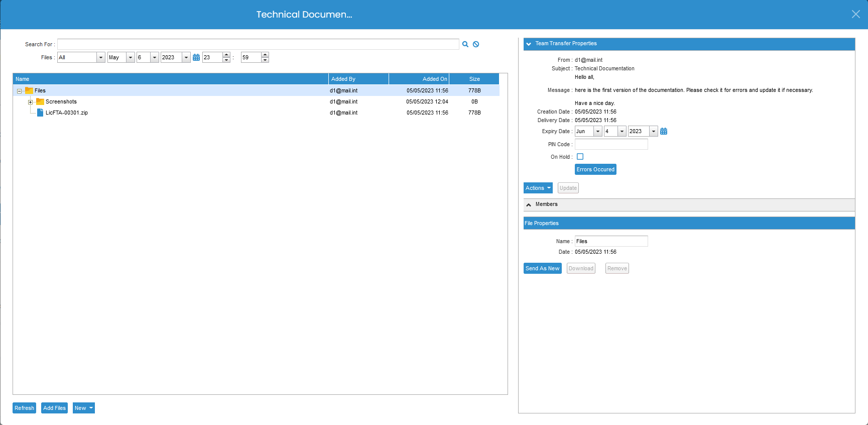Screen dimensions: 868x425
Task: Open the calendar picker beside the year 2023 filter
Action: click(x=196, y=57)
